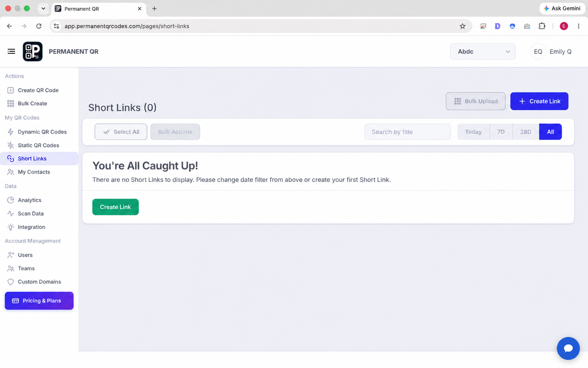Click the EQ avatar circle
The width and height of the screenshot is (588, 368).
click(x=538, y=52)
